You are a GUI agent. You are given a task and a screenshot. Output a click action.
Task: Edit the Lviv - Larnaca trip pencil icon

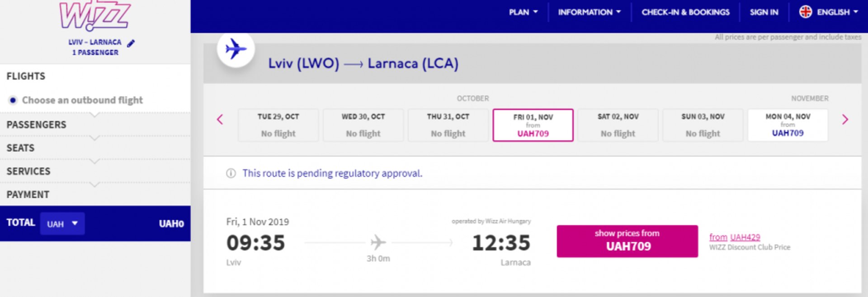point(131,43)
